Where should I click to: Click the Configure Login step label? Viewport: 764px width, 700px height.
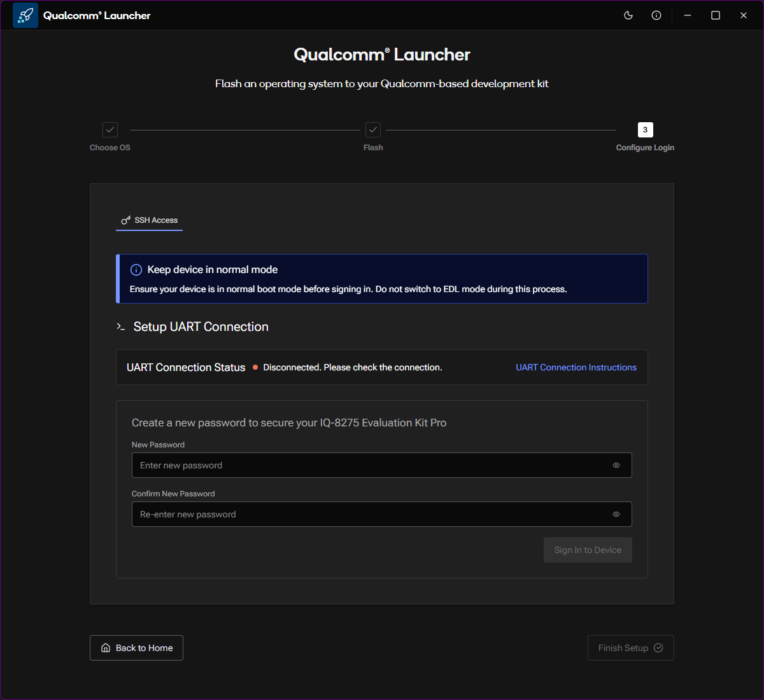coord(645,148)
